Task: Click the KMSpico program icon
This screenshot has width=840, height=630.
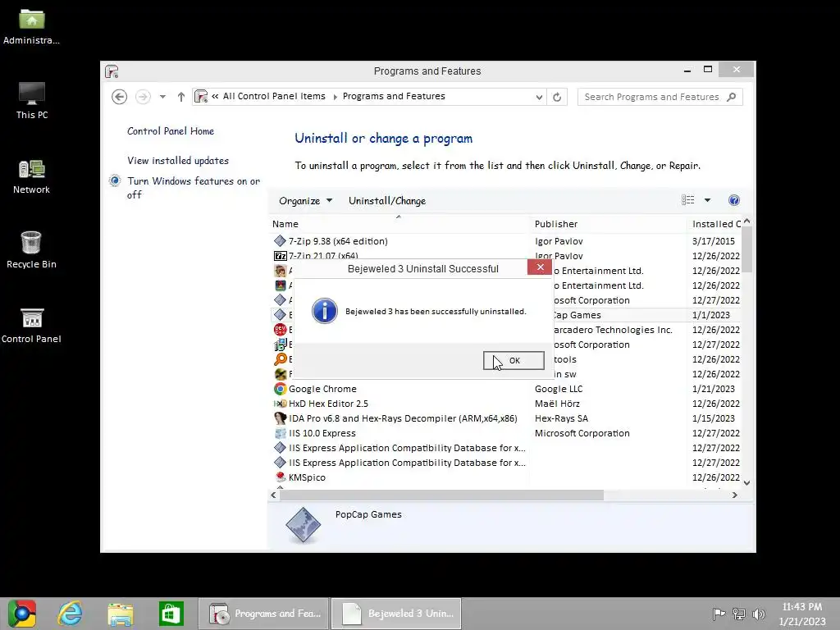Action: (x=281, y=477)
